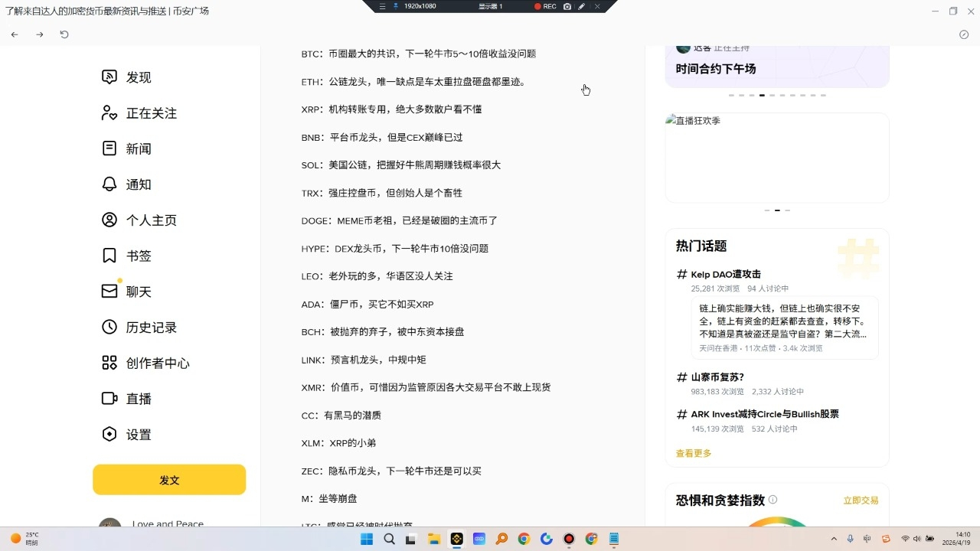Show hidden system tray icons

(834, 539)
